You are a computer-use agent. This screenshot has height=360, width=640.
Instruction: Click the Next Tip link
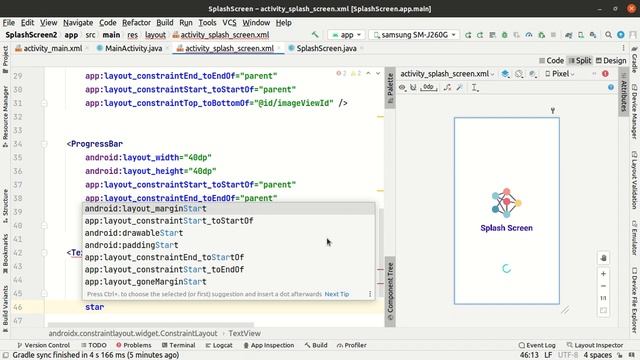coord(337,294)
